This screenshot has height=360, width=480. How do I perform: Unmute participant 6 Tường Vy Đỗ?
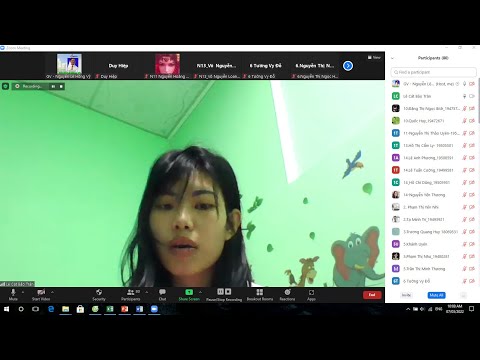tap(464, 281)
